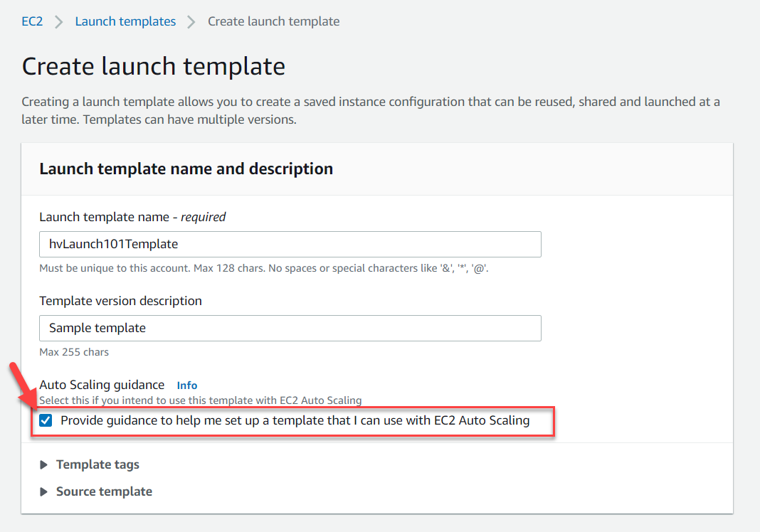This screenshot has width=760, height=532.
Task: Click the 'Template version description' label
Action: pyautogui.click(x=121, y=301)
